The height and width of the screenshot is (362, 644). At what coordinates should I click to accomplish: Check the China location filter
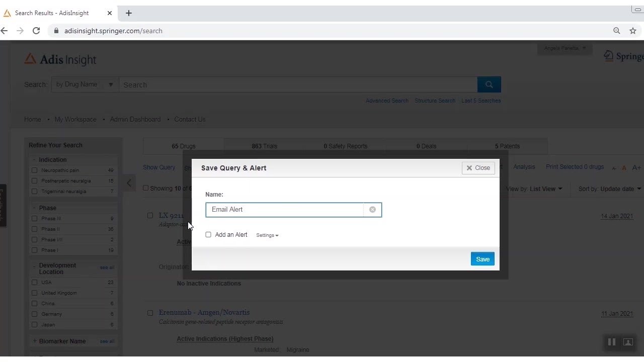(x=34, y=304)
